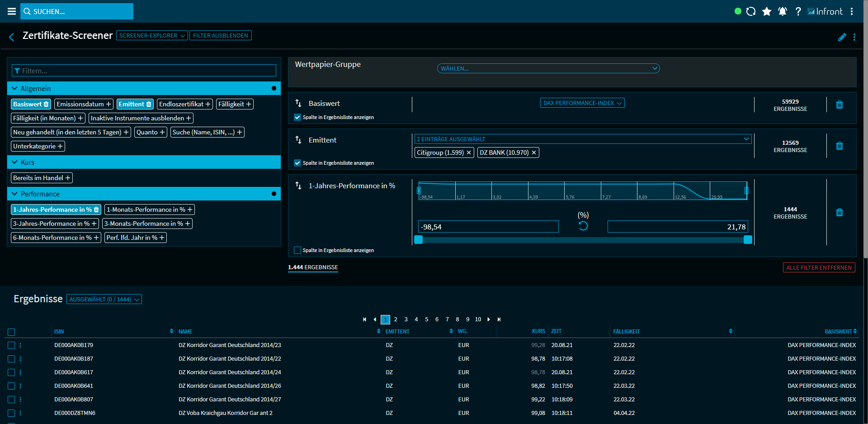Open favorites star icon
The height and width of the screenshot is (424, 868).
[767, 11]
